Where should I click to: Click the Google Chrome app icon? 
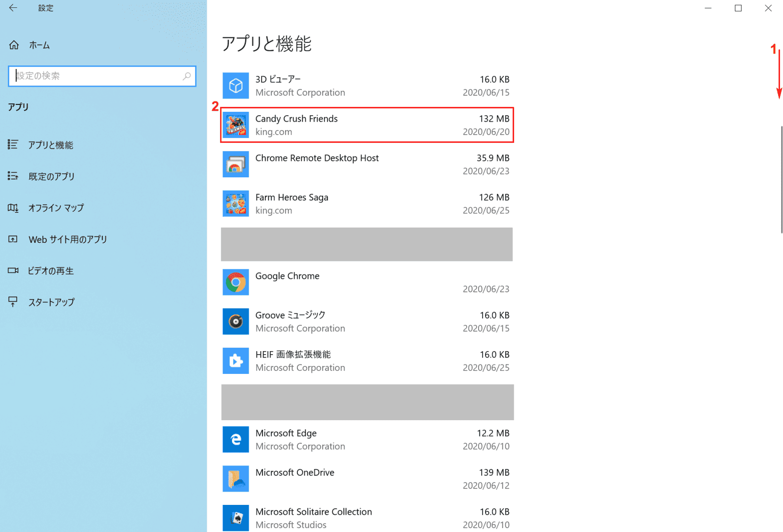pos(235,282)
